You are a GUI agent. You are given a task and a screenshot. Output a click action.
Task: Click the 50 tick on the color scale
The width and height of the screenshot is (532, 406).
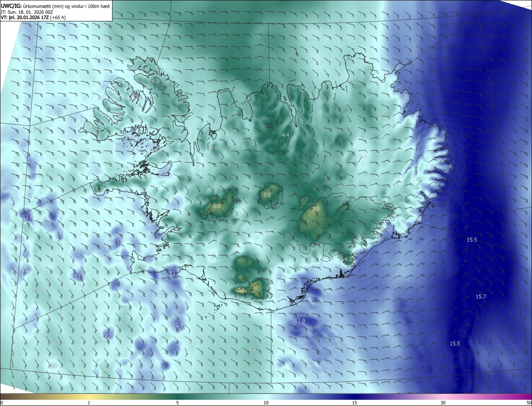(x=529, y=403)
